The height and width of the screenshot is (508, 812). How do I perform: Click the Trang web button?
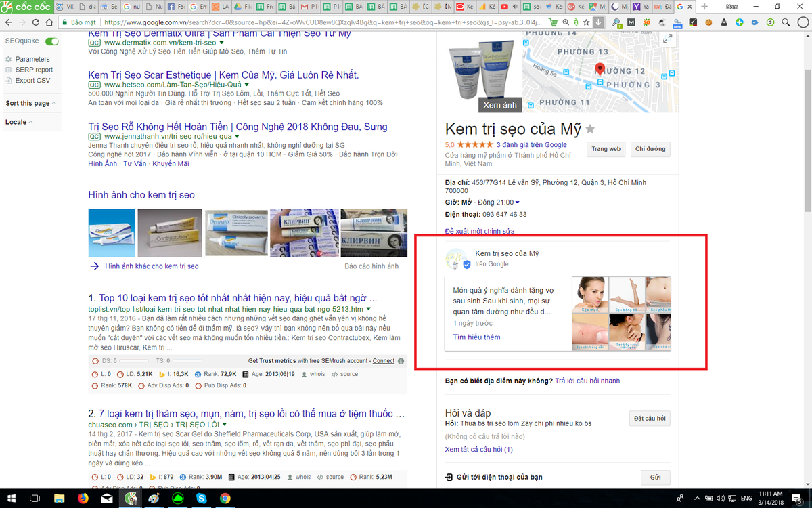(x=606, y=149)
